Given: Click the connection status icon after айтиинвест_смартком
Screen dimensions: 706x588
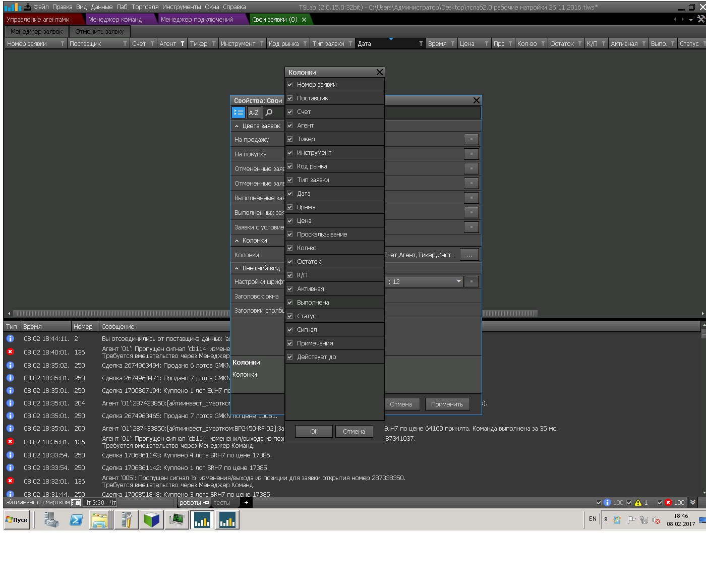Looking at the screenshot, I should coord(76,503).
